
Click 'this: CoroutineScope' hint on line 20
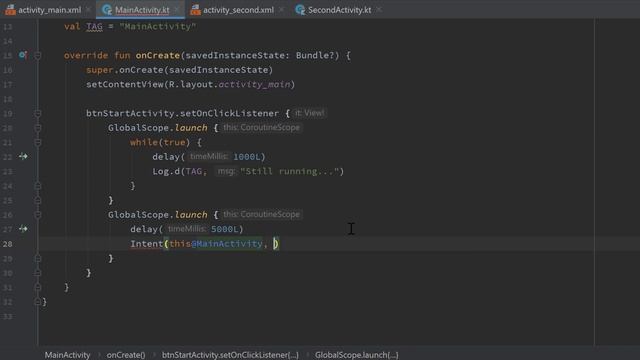pyautogui.click(x=262, y=127)
